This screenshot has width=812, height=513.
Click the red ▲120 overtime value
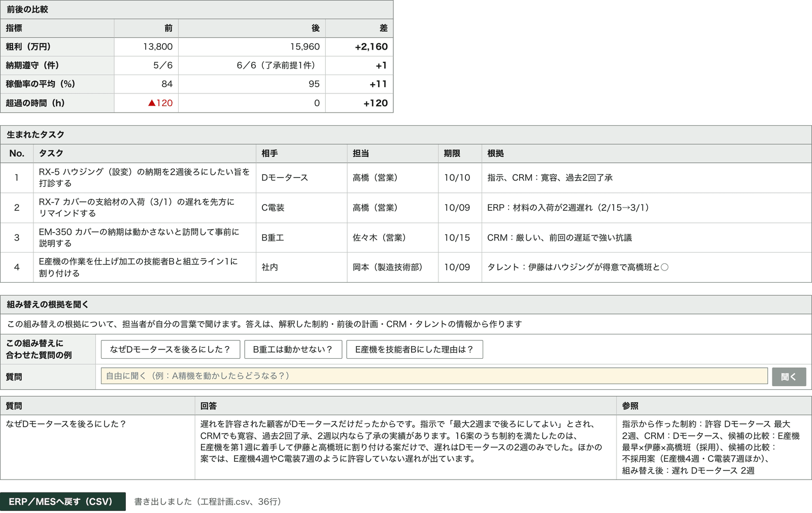pos(160,103)
